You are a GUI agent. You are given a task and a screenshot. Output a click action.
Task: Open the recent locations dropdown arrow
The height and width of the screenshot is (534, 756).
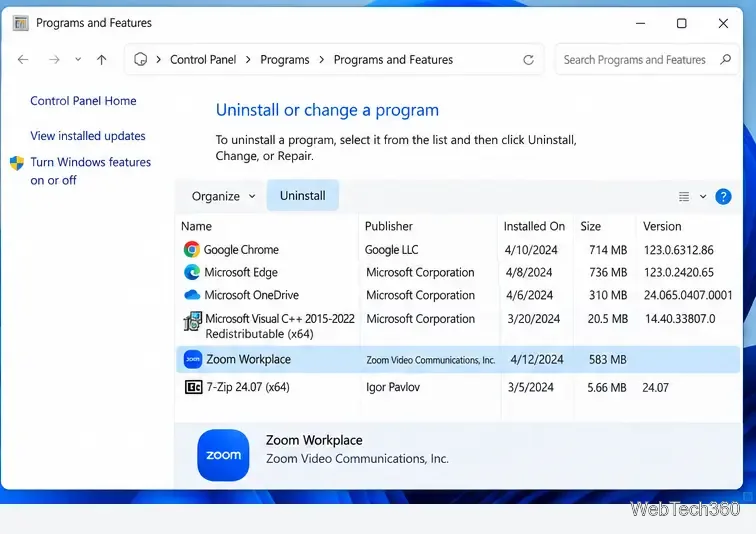coord(78,60)
